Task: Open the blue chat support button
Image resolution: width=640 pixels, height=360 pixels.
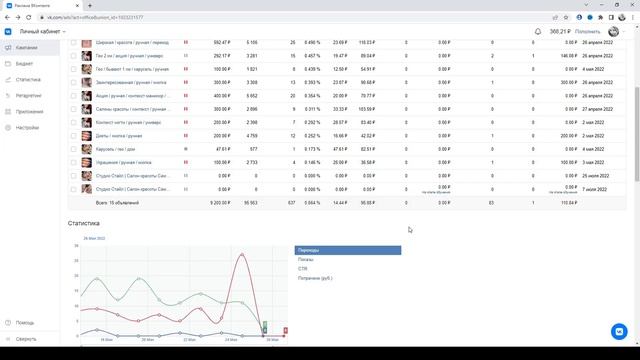Action: 619,331
